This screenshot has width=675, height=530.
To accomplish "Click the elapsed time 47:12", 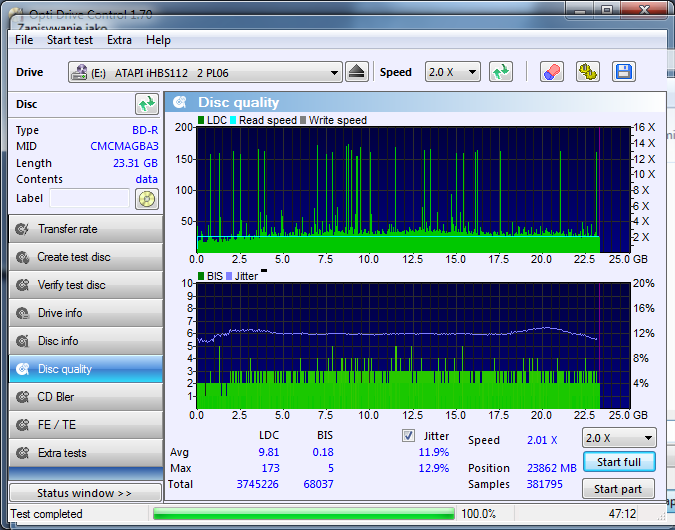I will coord(622,514).
